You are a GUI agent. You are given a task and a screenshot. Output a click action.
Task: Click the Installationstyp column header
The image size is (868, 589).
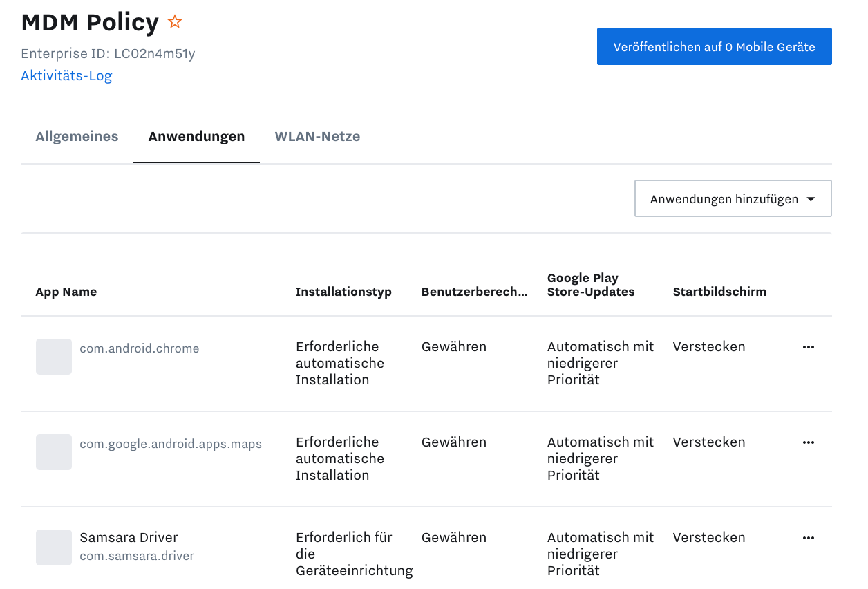343,292
